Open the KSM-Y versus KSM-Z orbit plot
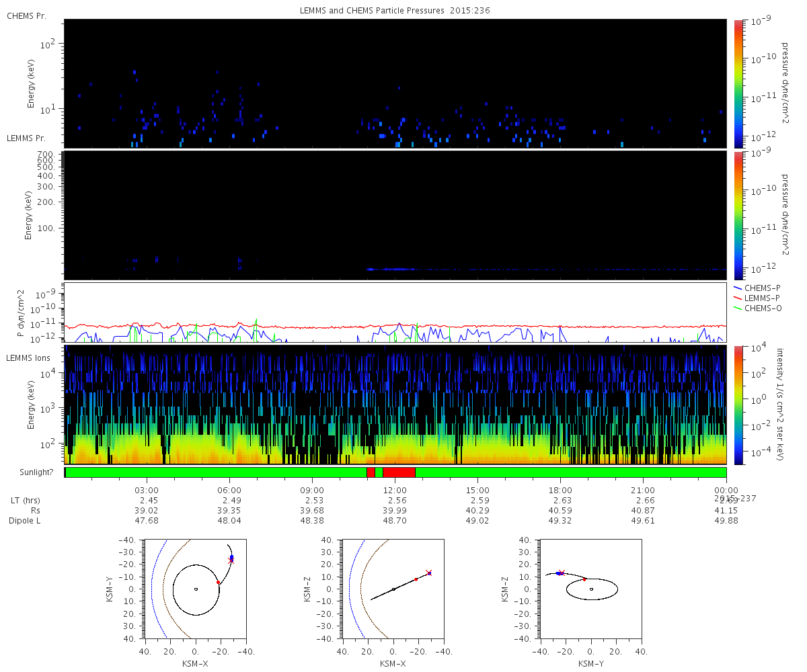This screenshot has width=807, height=672. pyautogui.click(x=591, y=589)
